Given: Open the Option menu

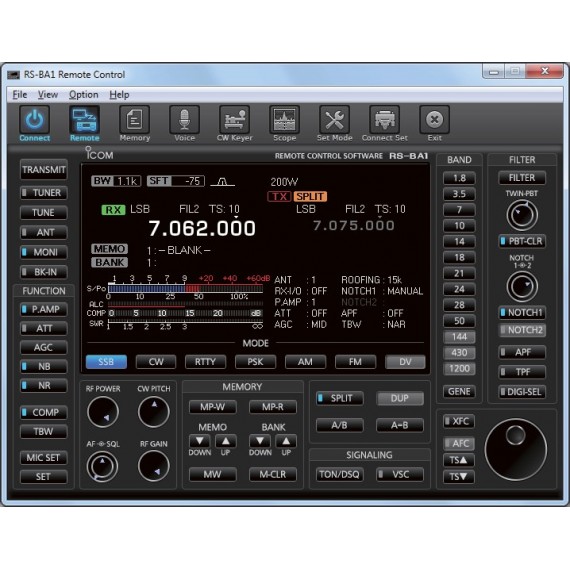Looking at the screenshot, I should pos(84,95).
